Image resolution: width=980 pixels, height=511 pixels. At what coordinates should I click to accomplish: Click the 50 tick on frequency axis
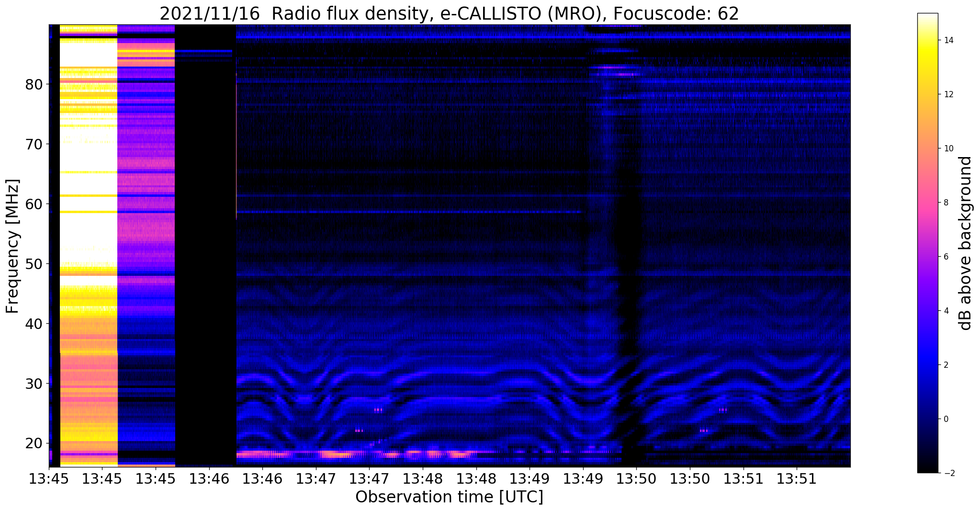pyautogui.click(x=34, y=264)
